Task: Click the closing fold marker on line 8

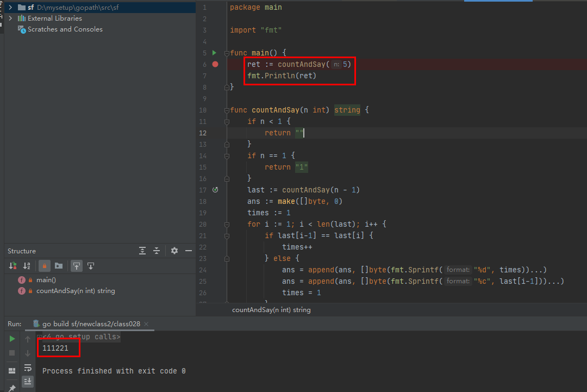Action: pyautogui.click(x=227, y=87)
